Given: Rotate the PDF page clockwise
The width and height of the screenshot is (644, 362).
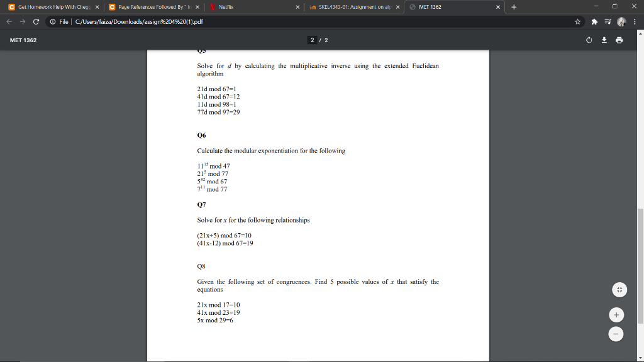Looking at the screenshot, I should (588, 39).
